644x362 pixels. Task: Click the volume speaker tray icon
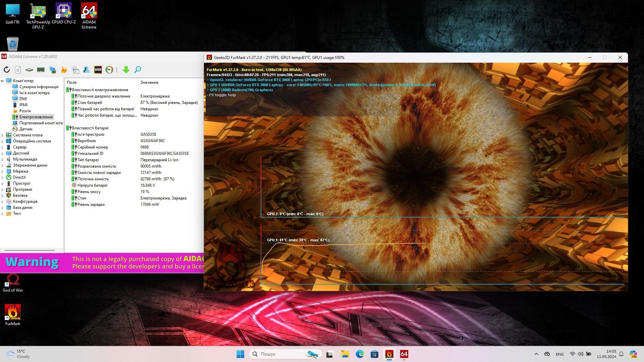tap(580, 354)
